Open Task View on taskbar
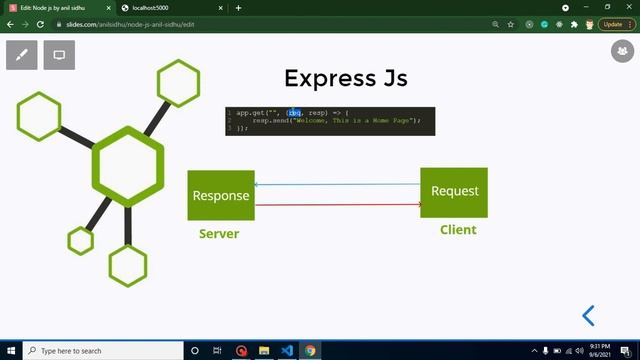 point(217,351)
